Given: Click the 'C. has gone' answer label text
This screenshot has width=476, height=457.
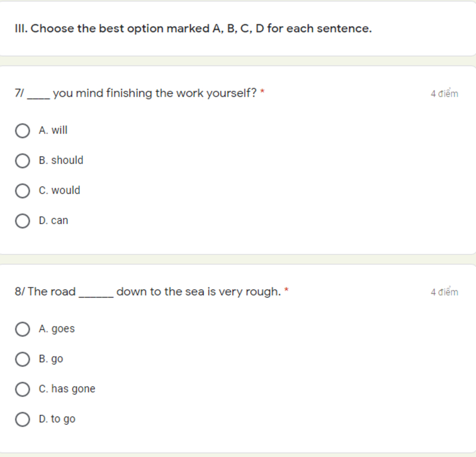Looking at the screenshot, I should point(67,389).
